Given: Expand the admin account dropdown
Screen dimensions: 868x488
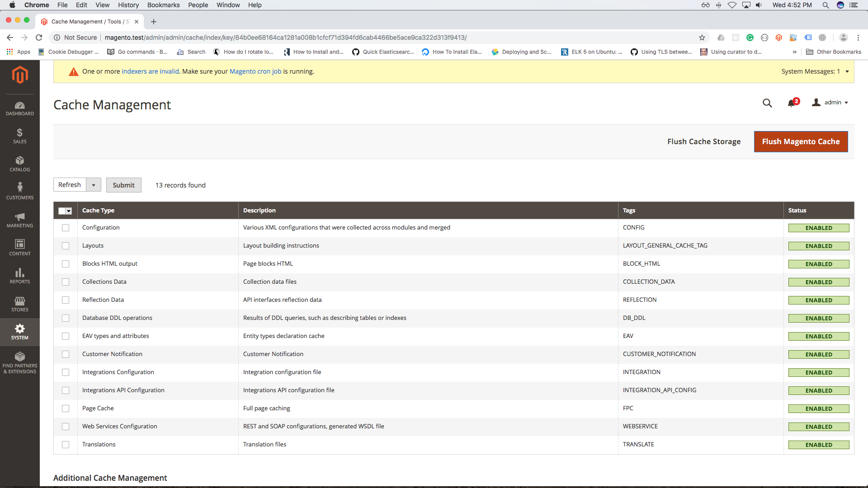Looking at the screenshot, I should tap(831, 103).
